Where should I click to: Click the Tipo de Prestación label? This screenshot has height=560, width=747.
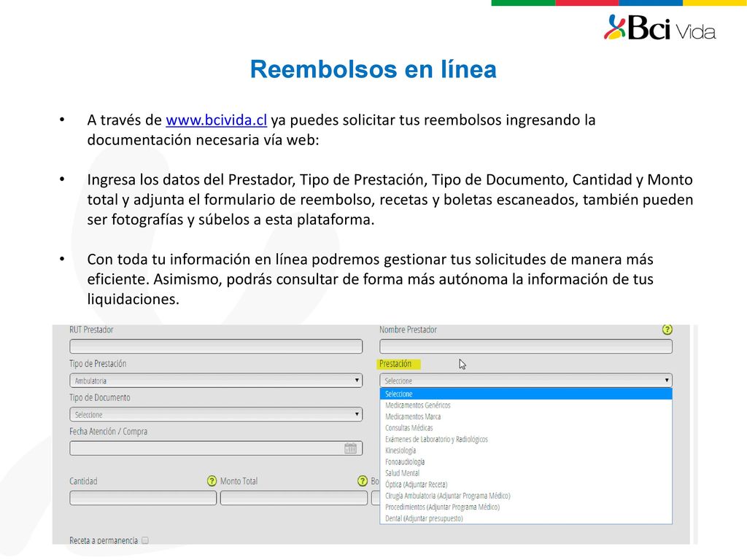(x=98, y=364)
